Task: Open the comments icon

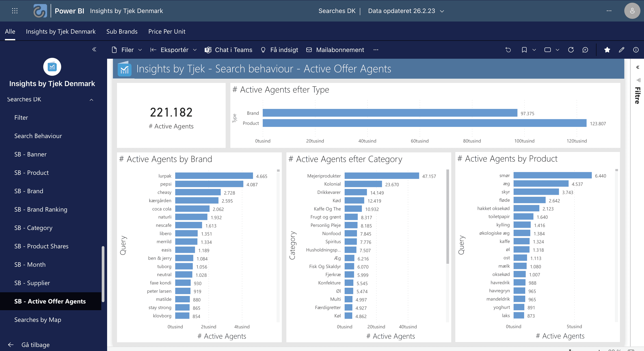Action: [585, 50]
